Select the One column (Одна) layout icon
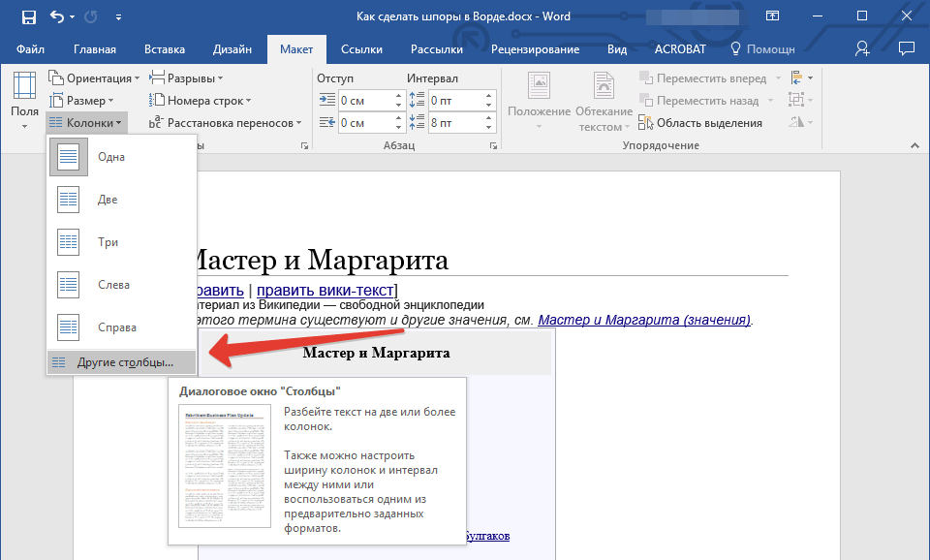 pyautogui.click(x=69, y=157)
